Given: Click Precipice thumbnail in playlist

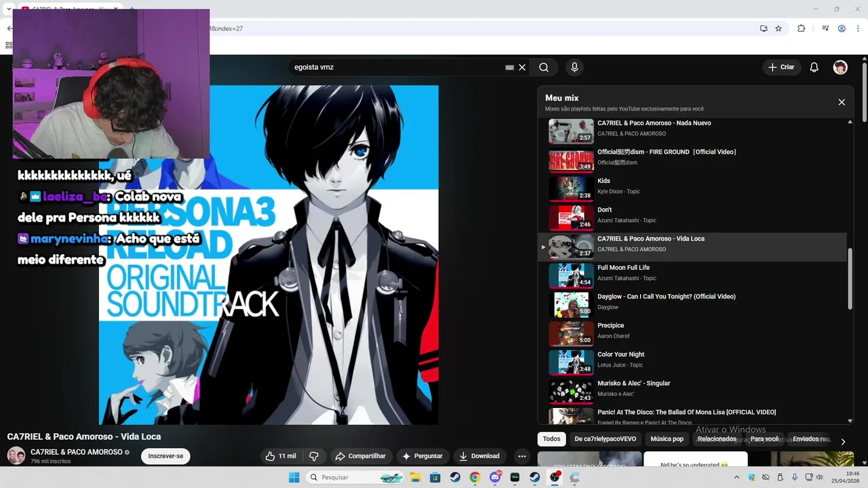Looking at the screenshot, I should point(571,334).
